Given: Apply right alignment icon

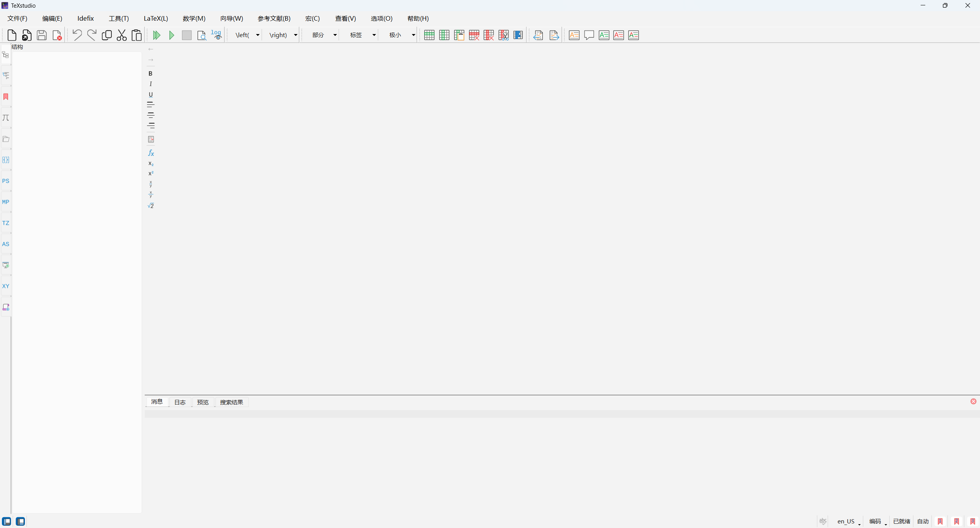Looking at the screenshot, I should 150,125.
